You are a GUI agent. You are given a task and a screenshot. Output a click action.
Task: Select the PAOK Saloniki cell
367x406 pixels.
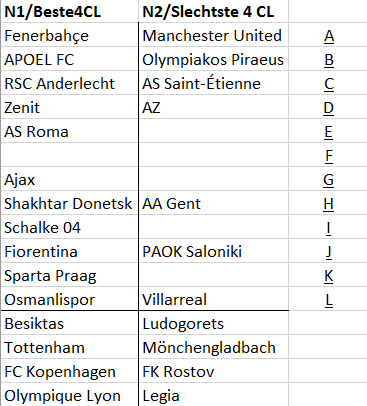pyautogui.click(x=213, y=251)
